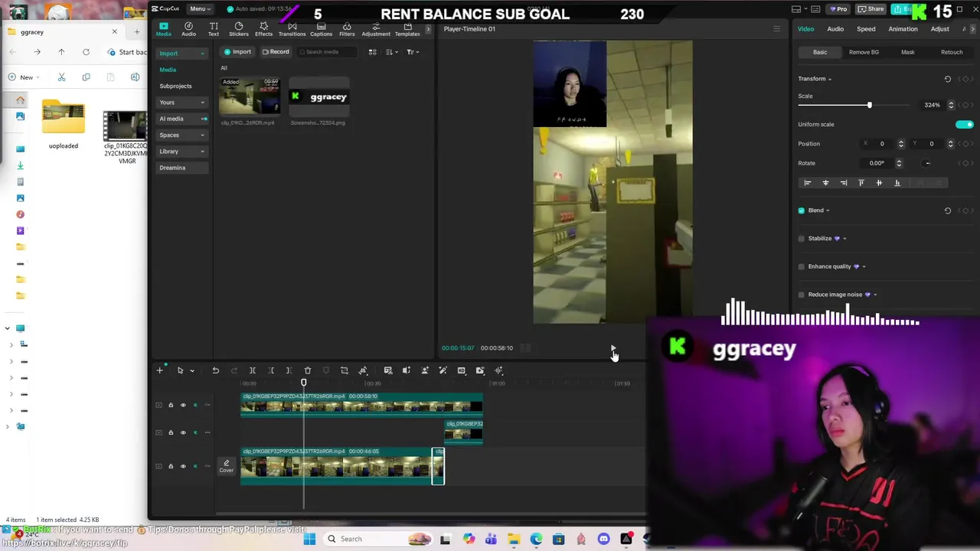
Task: Adjust the Scale slider handle
Action: [870, 105]
